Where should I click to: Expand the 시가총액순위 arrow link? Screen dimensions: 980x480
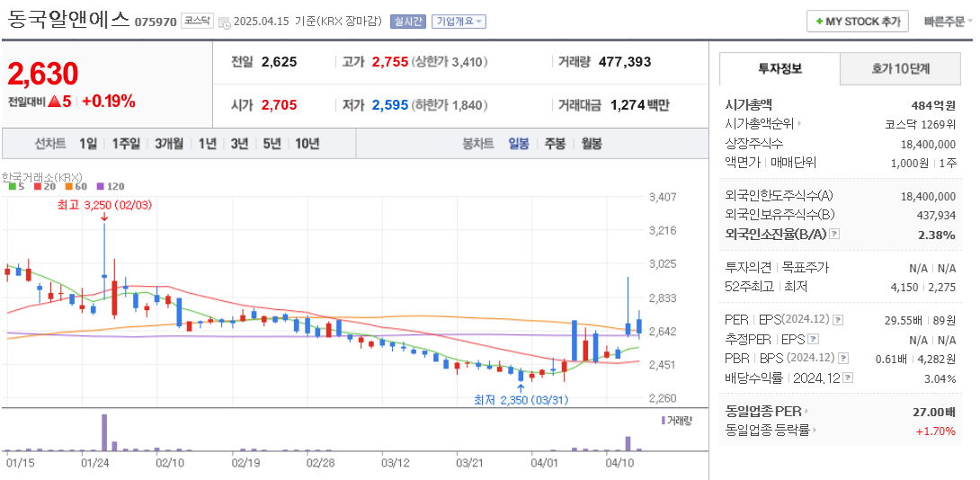pyautogui.click(x=799, y=124)
